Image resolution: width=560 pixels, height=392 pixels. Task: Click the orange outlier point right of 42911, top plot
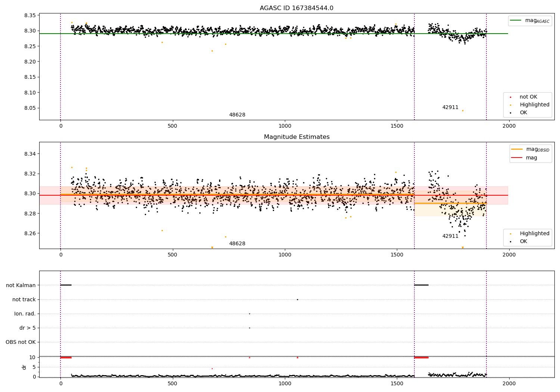(x=463, y=111)
